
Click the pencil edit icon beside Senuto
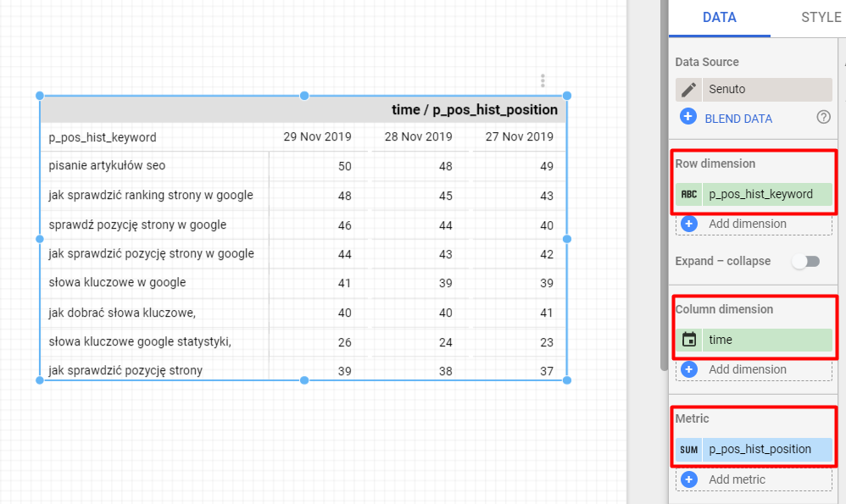click(x=688, y=90)
